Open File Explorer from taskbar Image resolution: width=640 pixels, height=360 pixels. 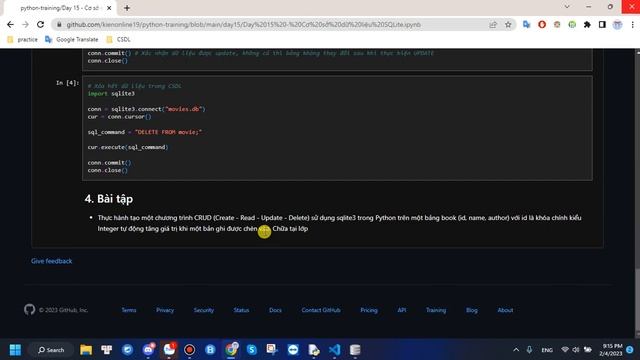pyautogui.click(x=86, y=350)
